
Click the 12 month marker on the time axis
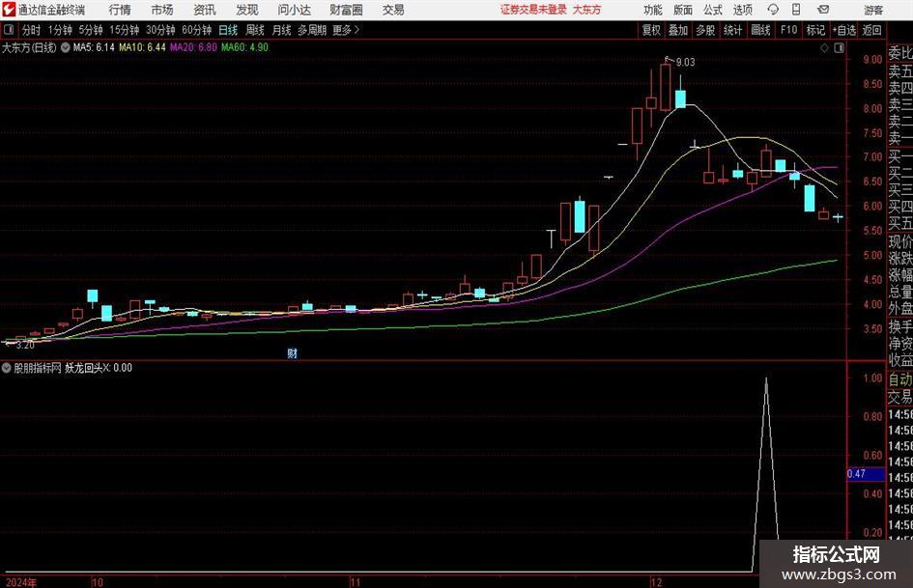click(657, 582)
